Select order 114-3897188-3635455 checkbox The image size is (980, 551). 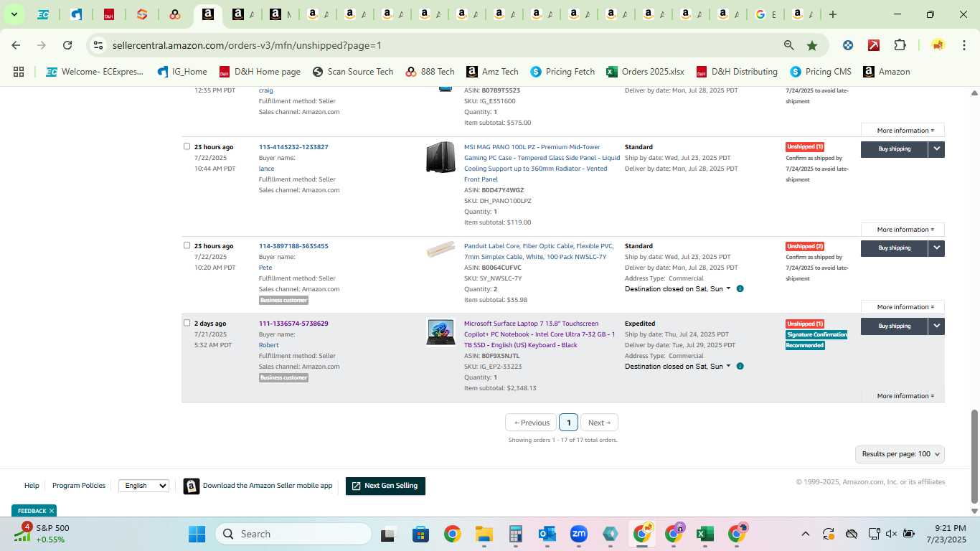187,245
